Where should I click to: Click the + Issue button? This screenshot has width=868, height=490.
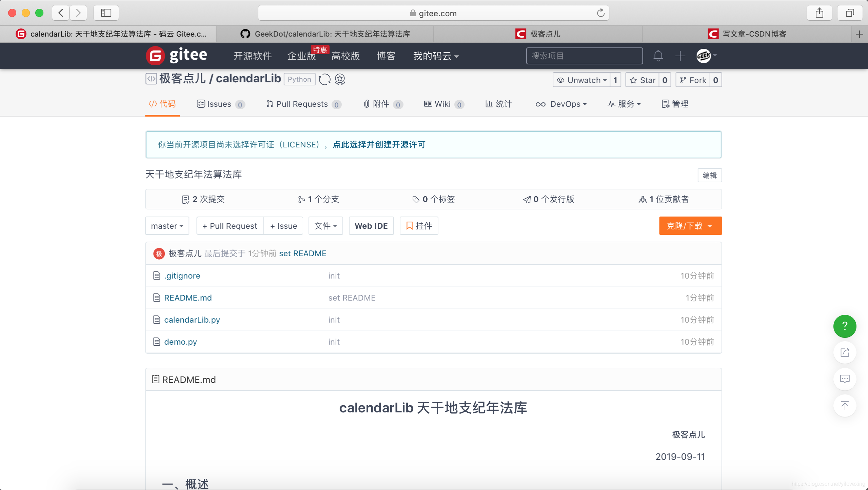coord(283,226)
